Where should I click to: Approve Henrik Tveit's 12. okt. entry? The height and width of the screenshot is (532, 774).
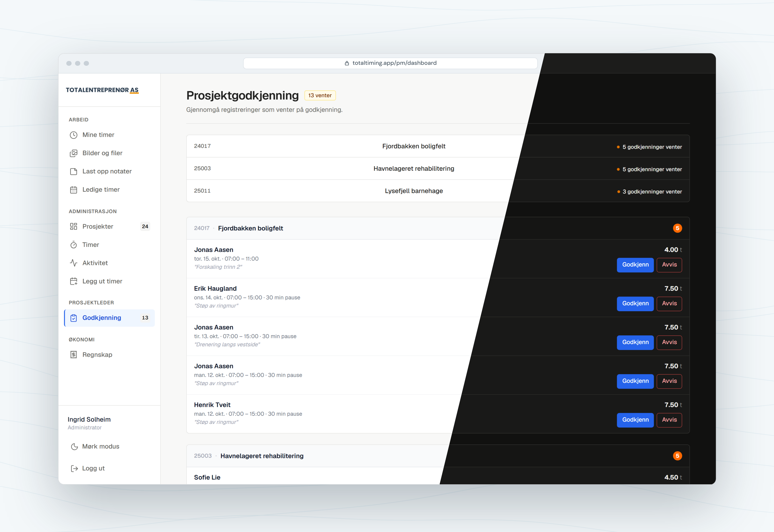[635, 420]
